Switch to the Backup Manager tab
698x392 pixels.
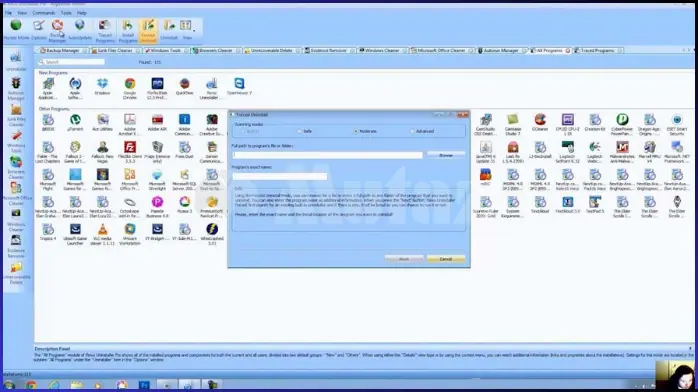click(62, 50)
